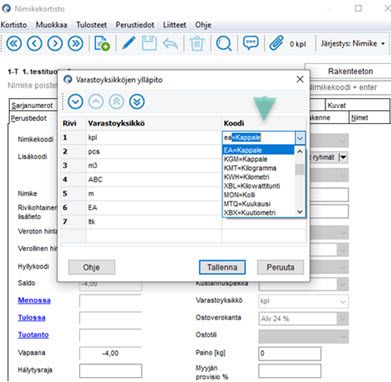
Task: Switch to the Kuvat tab
Action: 357,106
